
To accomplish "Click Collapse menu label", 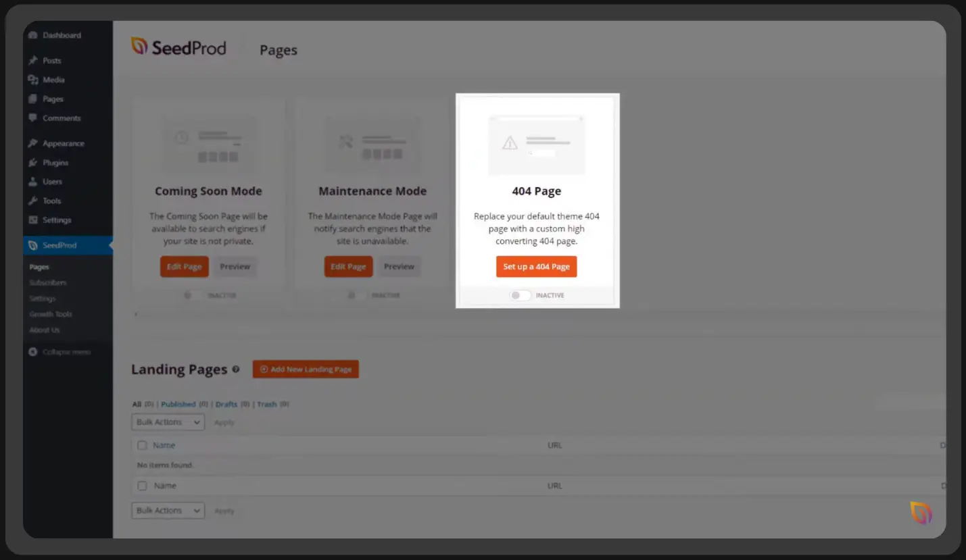I will (x=66, y=352).
